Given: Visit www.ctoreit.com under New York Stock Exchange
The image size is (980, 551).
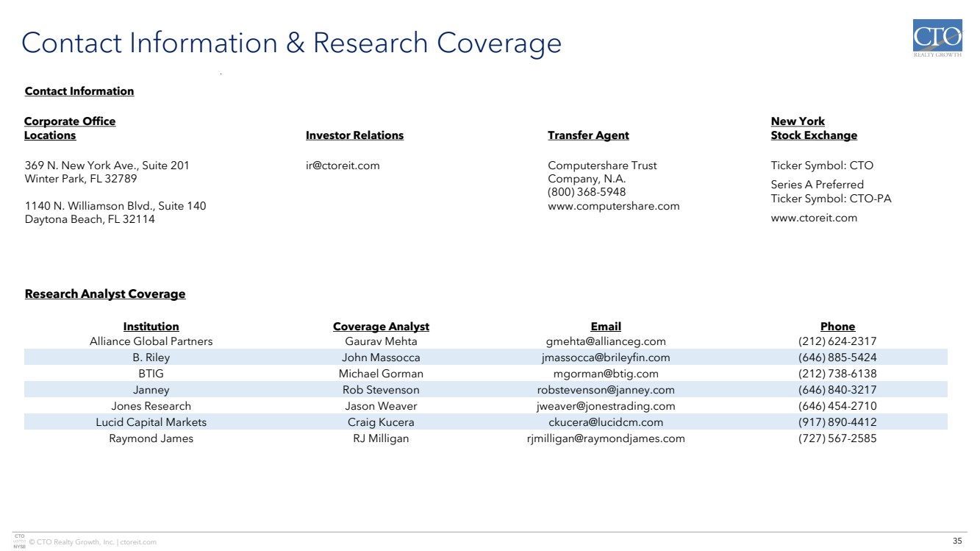Looking at the screenshot, I should click(x=814, y=218).
